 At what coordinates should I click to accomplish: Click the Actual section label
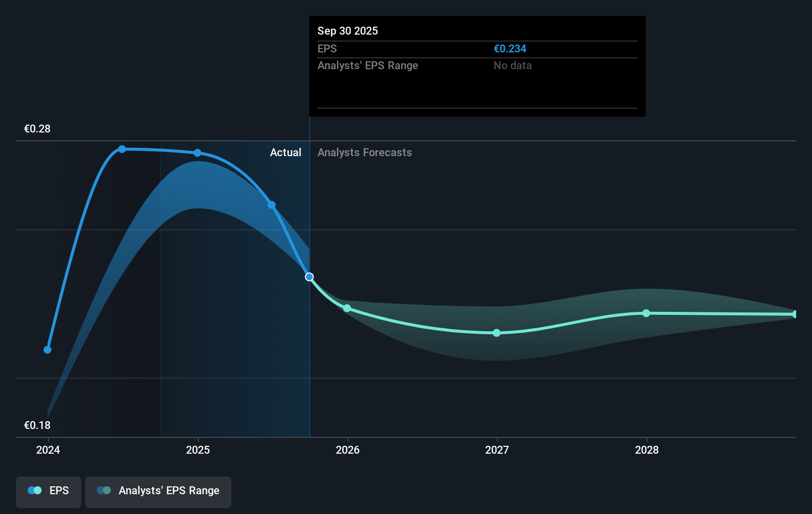pyautogui.click(x=285, y=153)
